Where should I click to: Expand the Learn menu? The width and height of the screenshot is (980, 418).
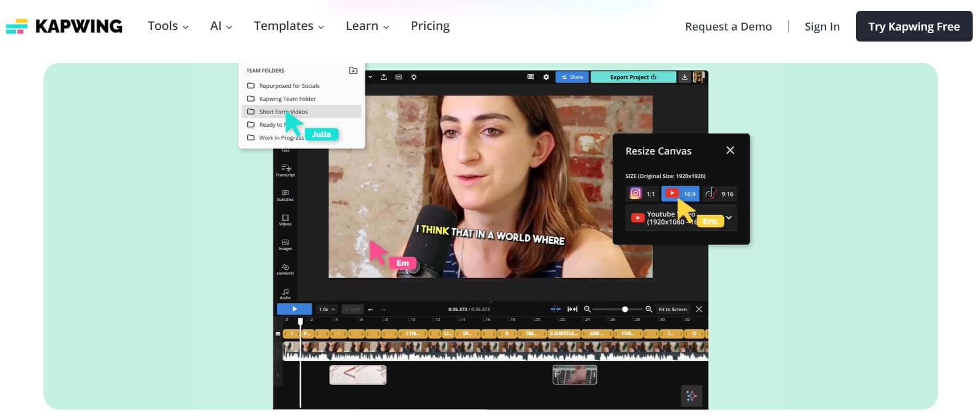pyautogui.click(x=368, y=26)
